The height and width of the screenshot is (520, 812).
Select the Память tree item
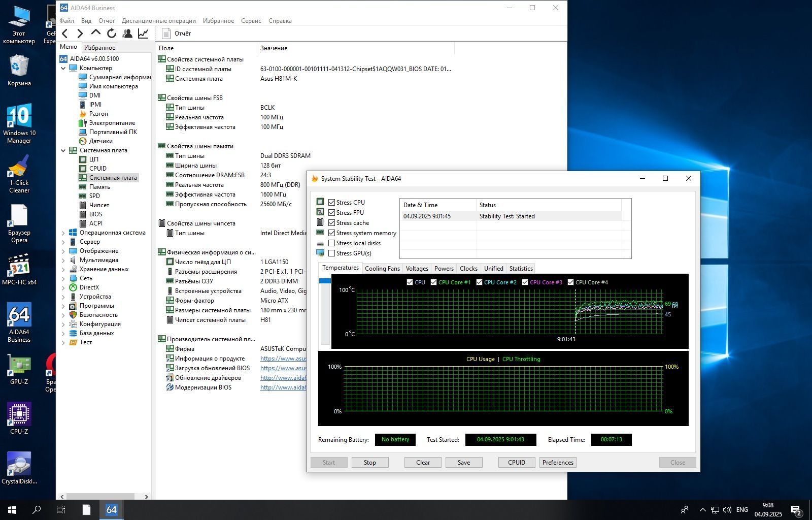99,187
